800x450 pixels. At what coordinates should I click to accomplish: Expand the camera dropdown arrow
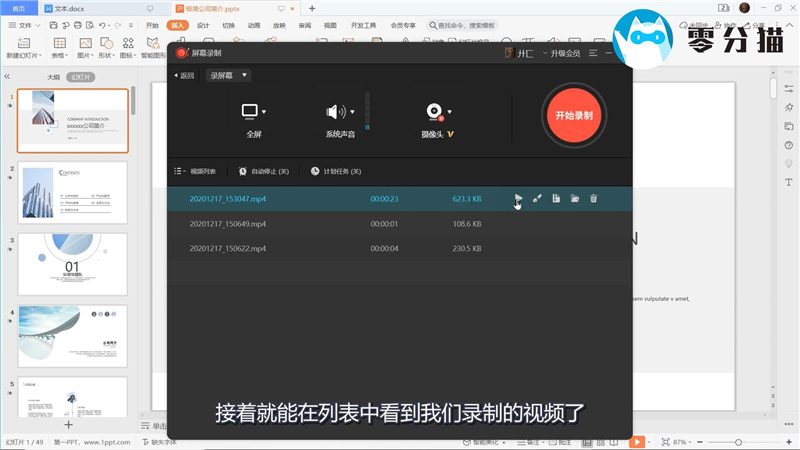(450, 112)
